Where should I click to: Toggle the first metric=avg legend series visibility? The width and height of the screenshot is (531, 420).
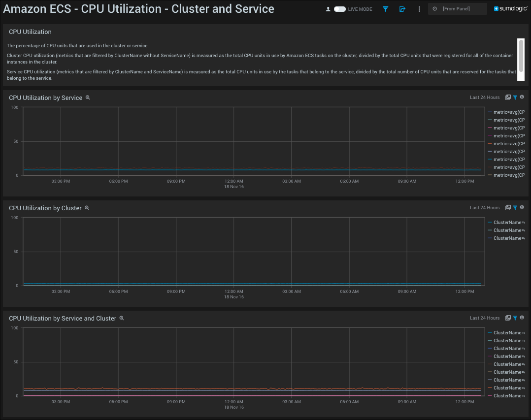[x=507, y=112]
